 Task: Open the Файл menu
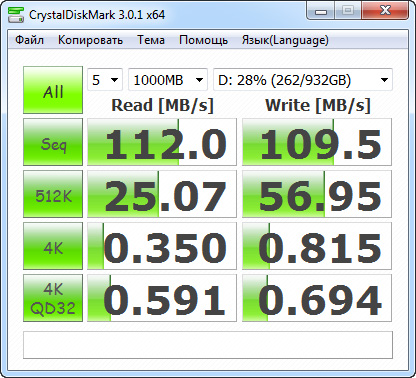pyautogui.click(x=29, y=40)
